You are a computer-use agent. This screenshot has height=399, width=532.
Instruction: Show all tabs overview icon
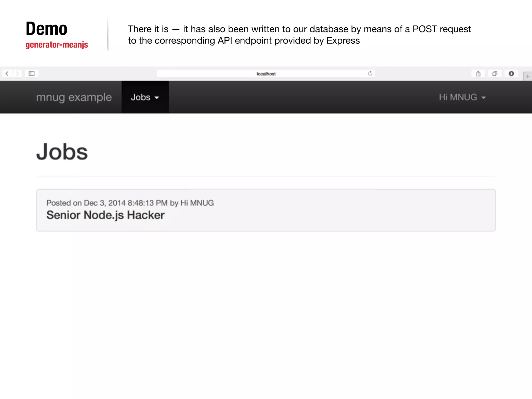pos(495,74)
